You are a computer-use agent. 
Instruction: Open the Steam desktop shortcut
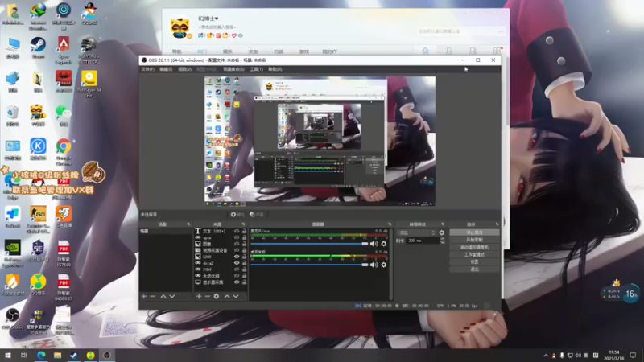(x=38, y=48)
